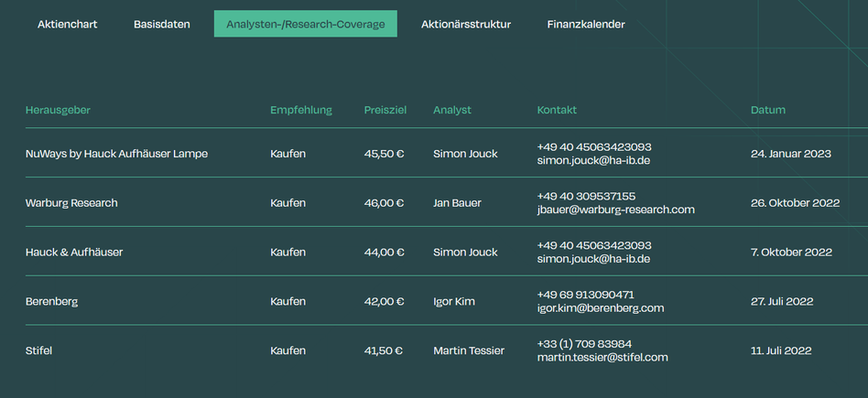Select the NuWays by Hauck Aufhäuser Lampe entry
Screen dimensions: 868x398
(116, 154)
